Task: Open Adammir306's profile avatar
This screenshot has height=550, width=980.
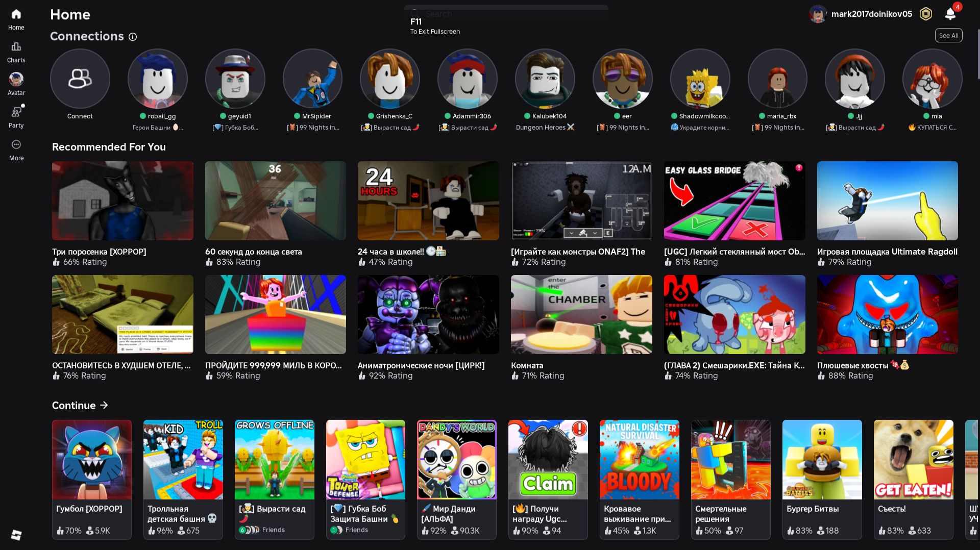Action: (468, 79)
